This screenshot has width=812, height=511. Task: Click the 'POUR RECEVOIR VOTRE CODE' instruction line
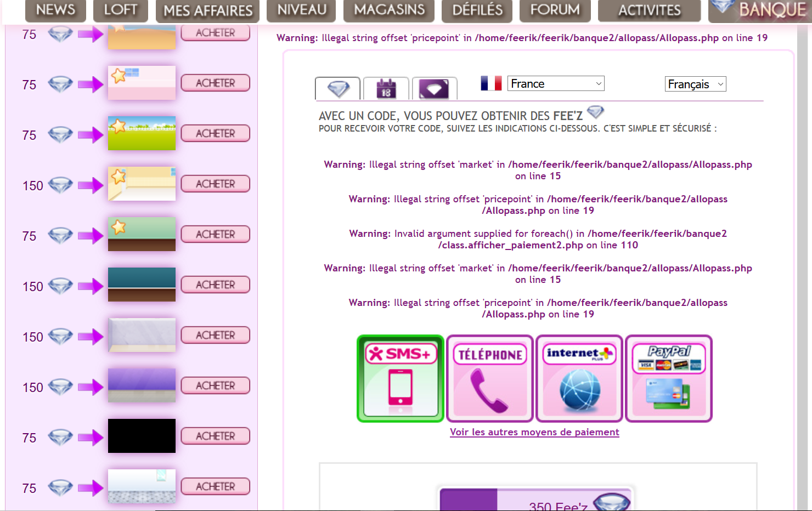pyautogui.click(x=517, y=128)
